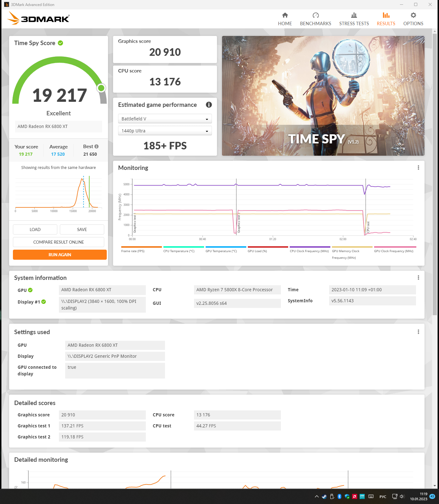The height and width of the screenshot is (504, 439).
Task: Show hidden tray icons chevron in taskbar
Action: click(316, 496)
